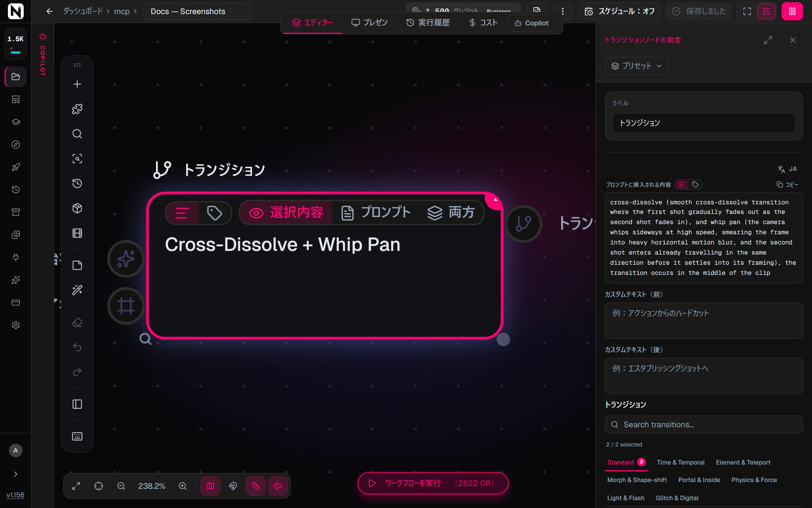Click the undo arrow in canvas toolbar
This screenshot has width=812, height=508.
[x=77, y=347]
